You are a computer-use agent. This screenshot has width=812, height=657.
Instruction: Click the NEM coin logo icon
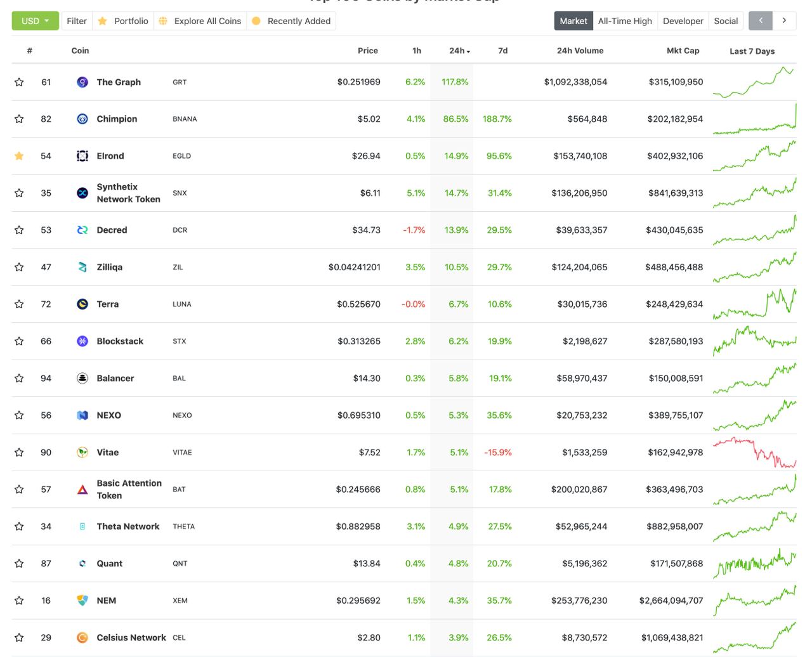[82, 601]
